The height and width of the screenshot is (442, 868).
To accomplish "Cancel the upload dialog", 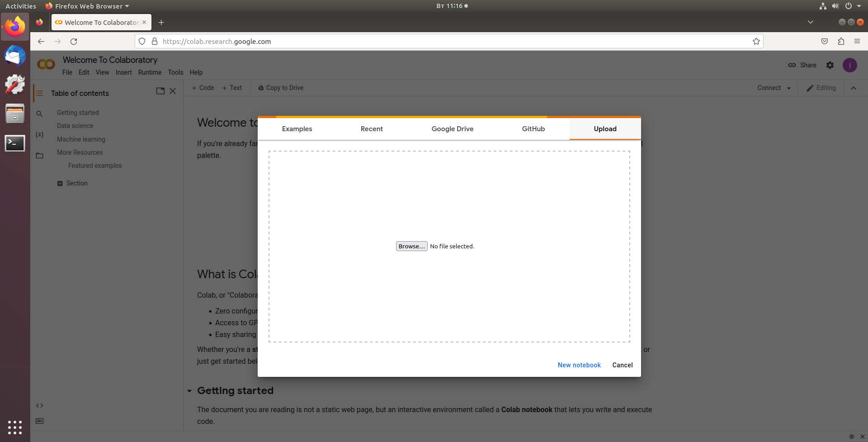I will pyautogui.click(x=623, y=365).
